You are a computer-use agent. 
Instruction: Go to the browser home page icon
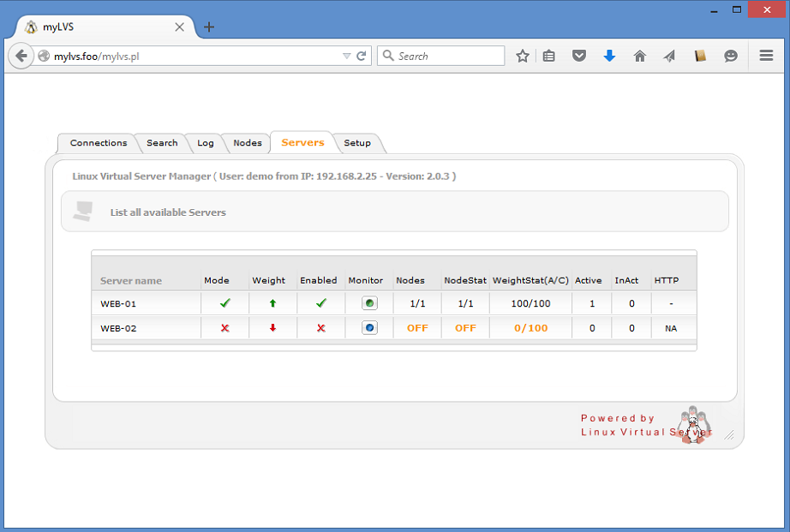tap(639, 56)
